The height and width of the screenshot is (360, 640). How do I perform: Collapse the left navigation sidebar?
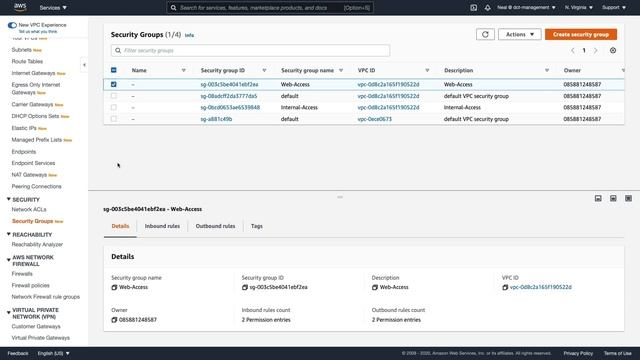click(x=84, y=65)
